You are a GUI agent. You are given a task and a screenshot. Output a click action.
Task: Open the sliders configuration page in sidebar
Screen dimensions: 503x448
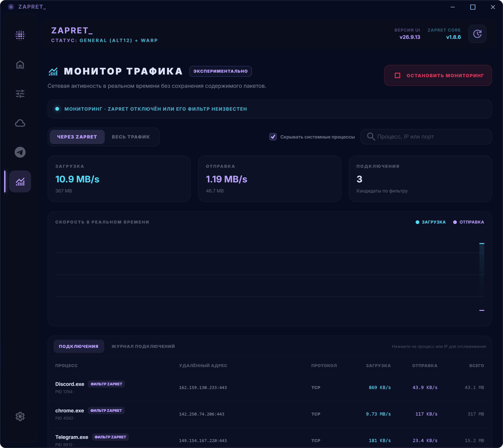pos(20,94)
